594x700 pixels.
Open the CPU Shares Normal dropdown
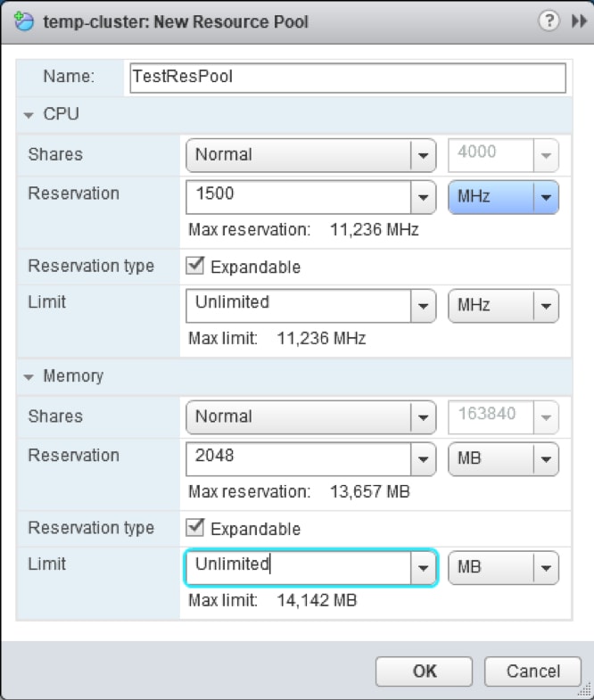click(x=423, y=155)
